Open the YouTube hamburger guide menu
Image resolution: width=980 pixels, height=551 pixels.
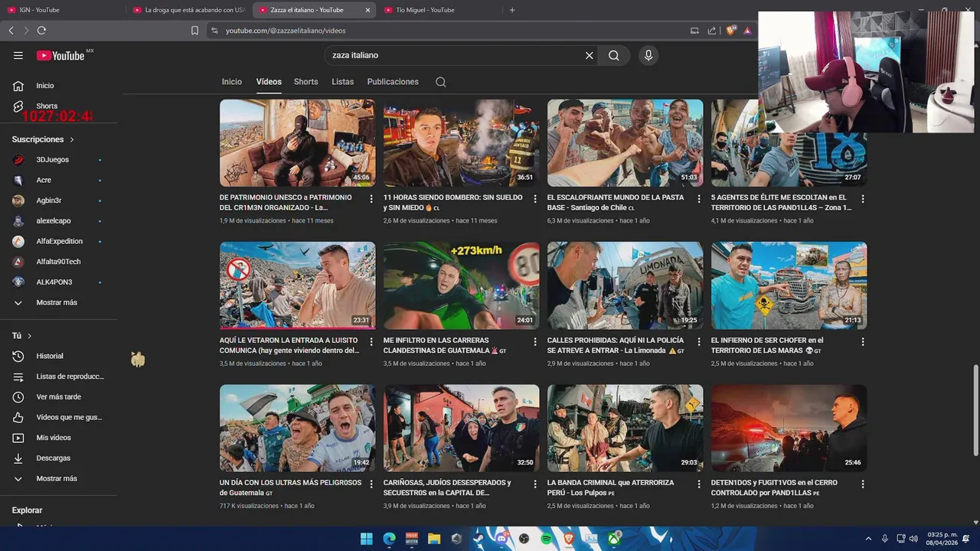18,55
